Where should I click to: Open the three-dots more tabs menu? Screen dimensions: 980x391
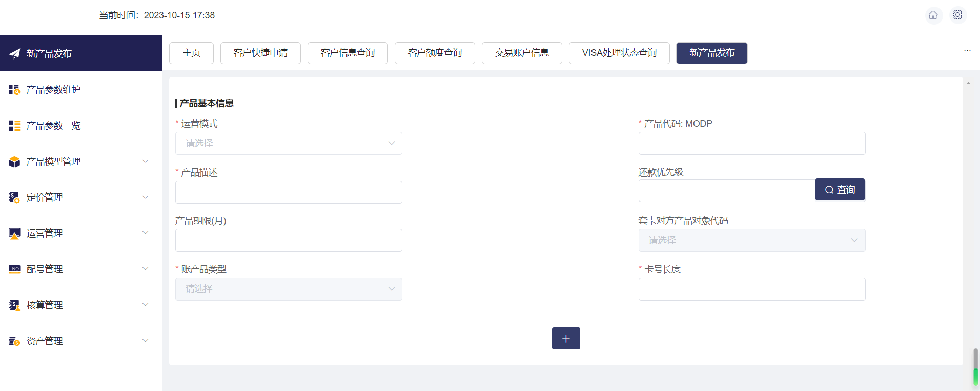(967, 51)
